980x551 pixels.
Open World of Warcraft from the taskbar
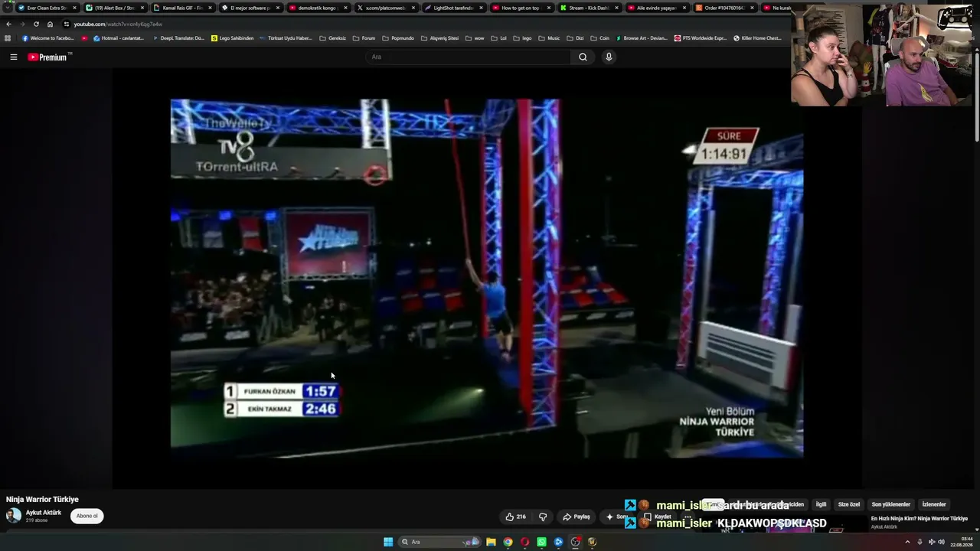[592, 542]
